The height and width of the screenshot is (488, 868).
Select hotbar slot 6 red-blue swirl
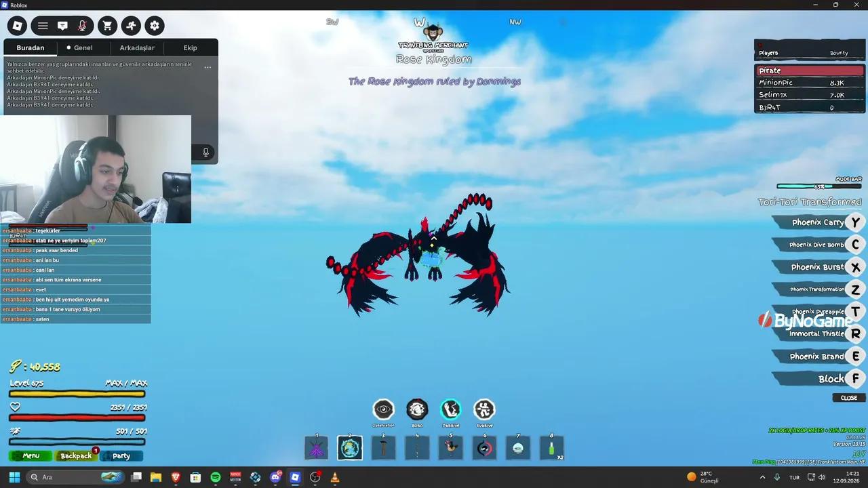click(x=484, y=448)
